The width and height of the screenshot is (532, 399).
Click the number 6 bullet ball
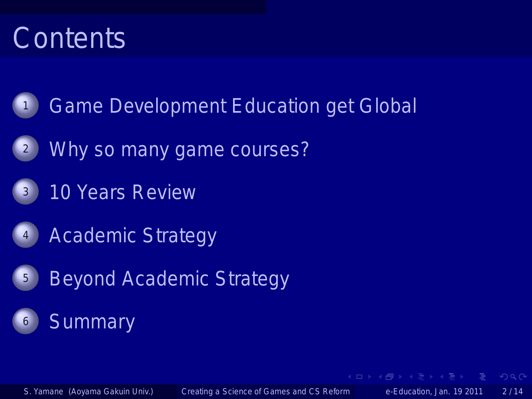[25, 321]
